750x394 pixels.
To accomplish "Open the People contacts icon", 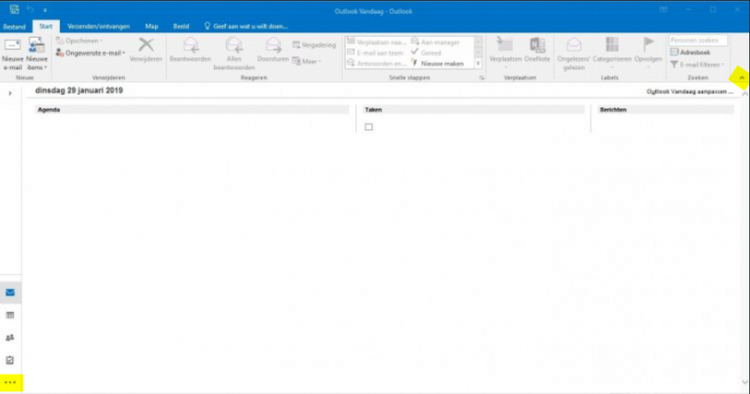I will (x=10, y=338).
